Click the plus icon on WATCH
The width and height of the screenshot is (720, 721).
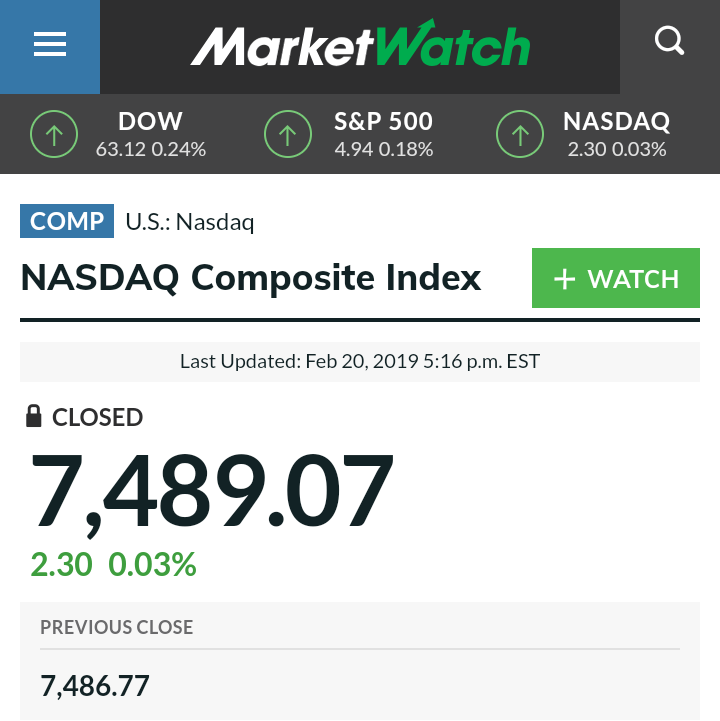(x=565, y=279)
